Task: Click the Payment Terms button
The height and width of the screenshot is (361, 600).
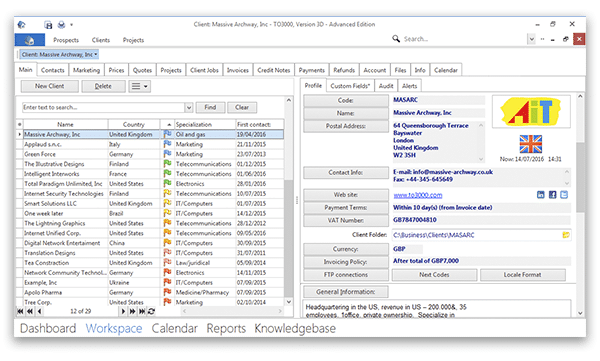Action: coord(346,207)
